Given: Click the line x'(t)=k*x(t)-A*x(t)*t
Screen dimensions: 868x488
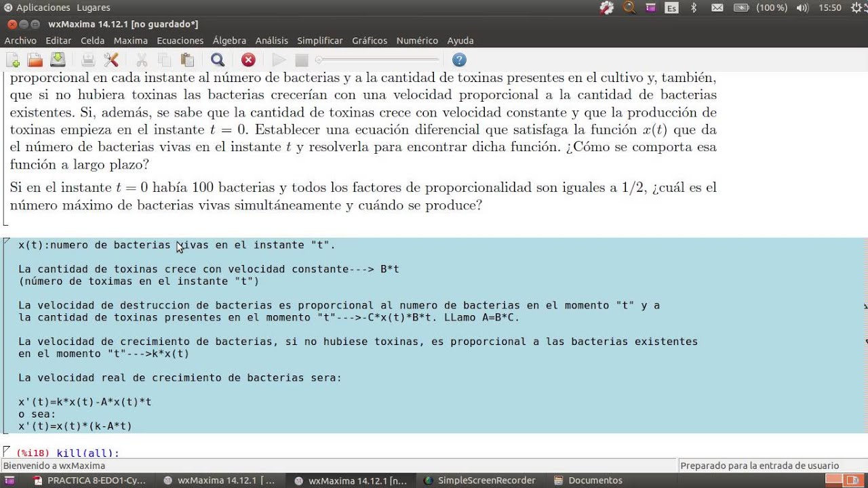Looking at the screenshot, I should pyautogui.click(x=85, y=402).
